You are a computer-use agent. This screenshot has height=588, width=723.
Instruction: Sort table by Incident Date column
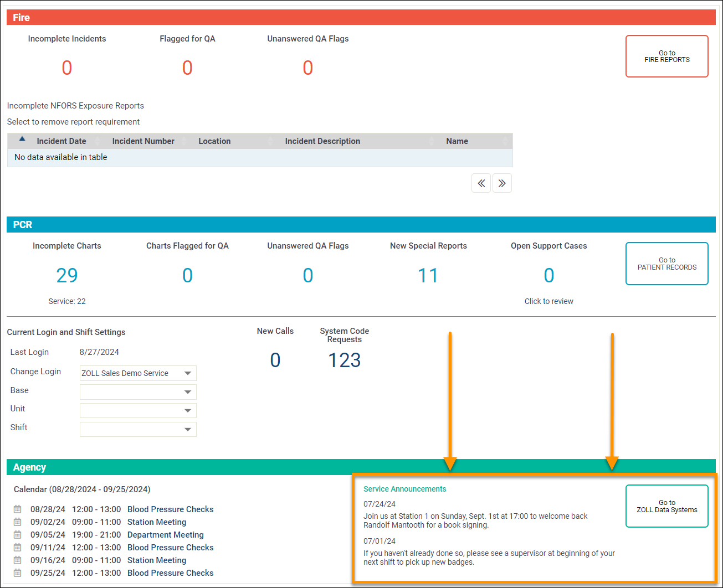(x=61, y=141)
